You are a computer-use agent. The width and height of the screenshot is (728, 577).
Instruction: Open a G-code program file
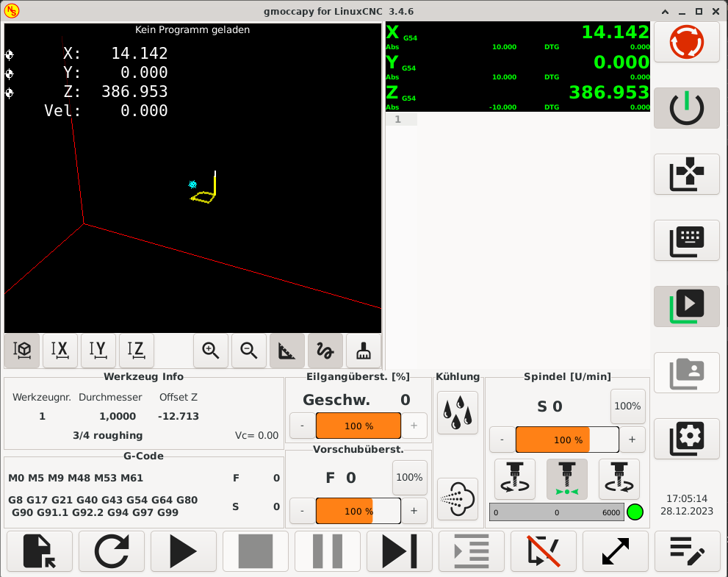(40, 551)
